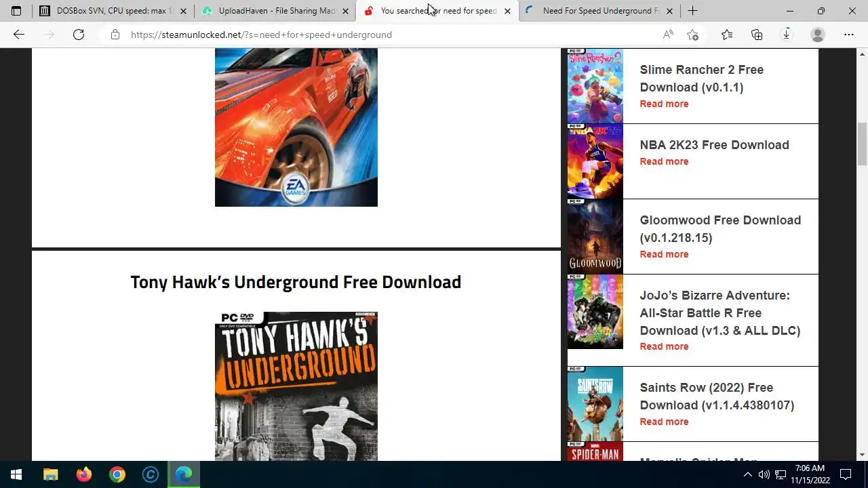Click the address bar URL field

click(390, 35)
